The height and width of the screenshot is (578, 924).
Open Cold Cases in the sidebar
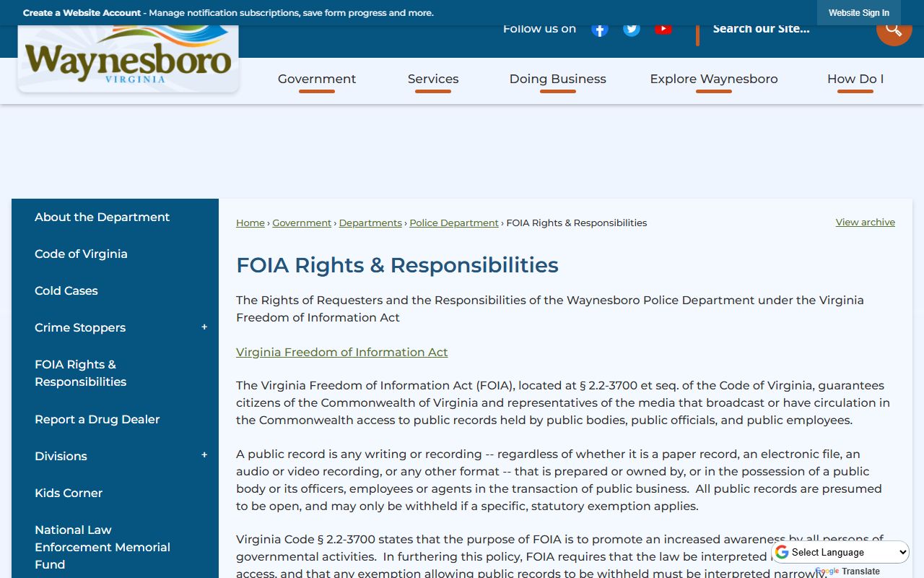click(66, 290)
